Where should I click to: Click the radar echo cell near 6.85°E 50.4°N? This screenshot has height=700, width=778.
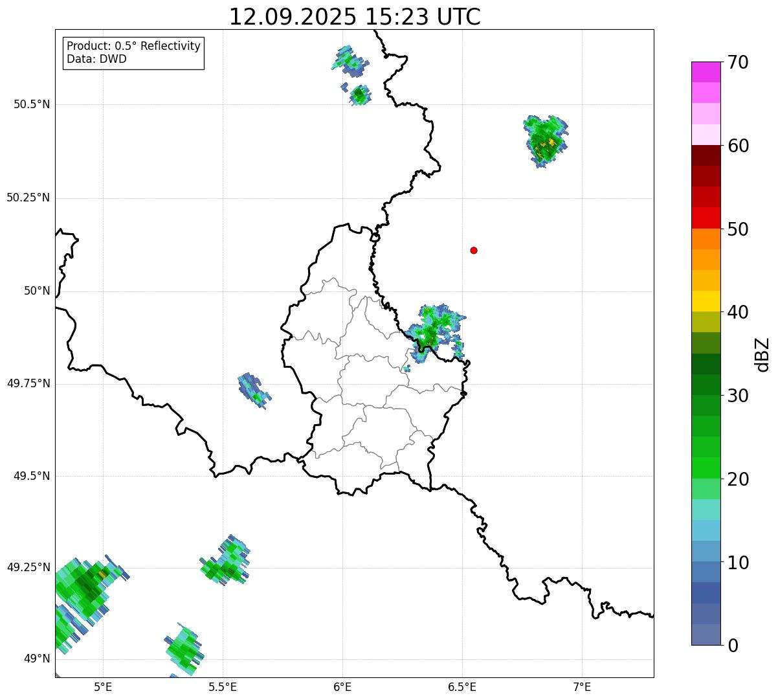pos(545,141)
